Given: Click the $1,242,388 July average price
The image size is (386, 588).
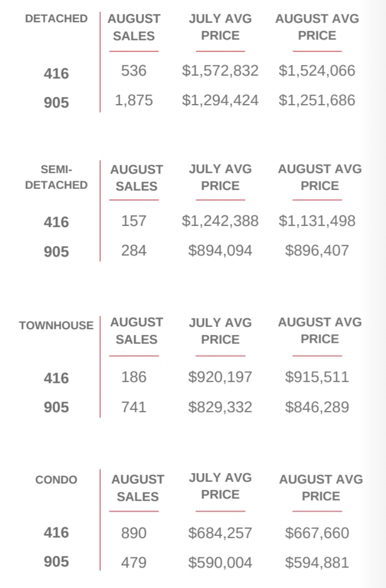Looking at the screenshot, I should (x=220, y=221).
